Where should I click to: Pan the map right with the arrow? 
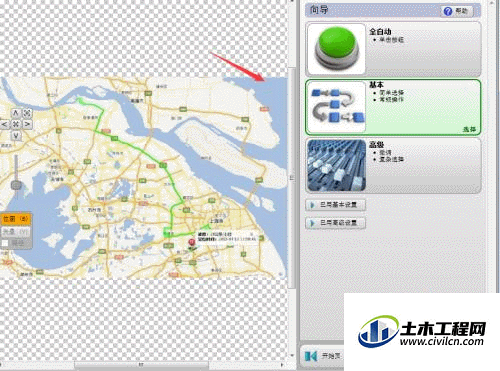27,124
